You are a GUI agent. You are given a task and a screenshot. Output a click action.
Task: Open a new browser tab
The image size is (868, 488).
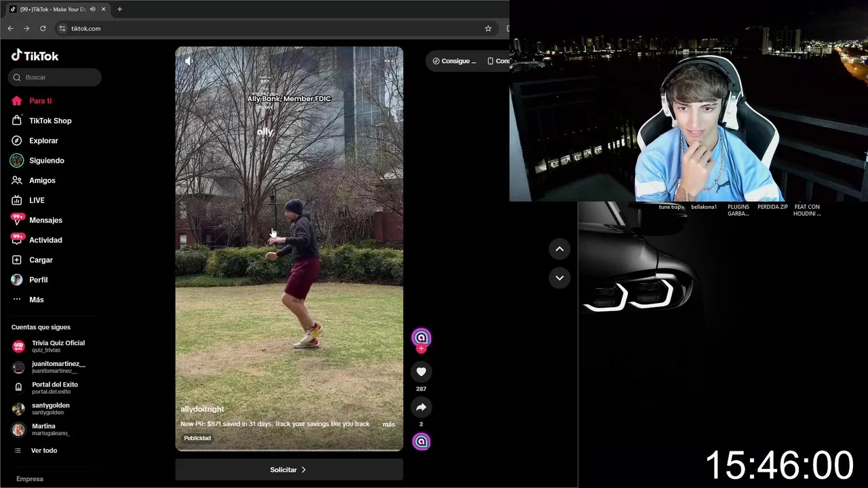(x=119, y=9)
